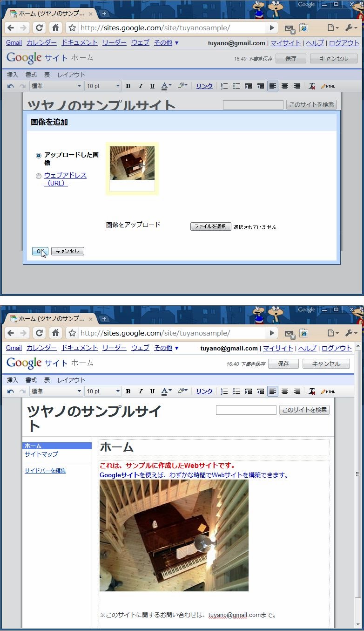Open HTML edit in lower editor toolbar
The height and width of the screenshot is (631, 364).
click(x=328, y=391)
